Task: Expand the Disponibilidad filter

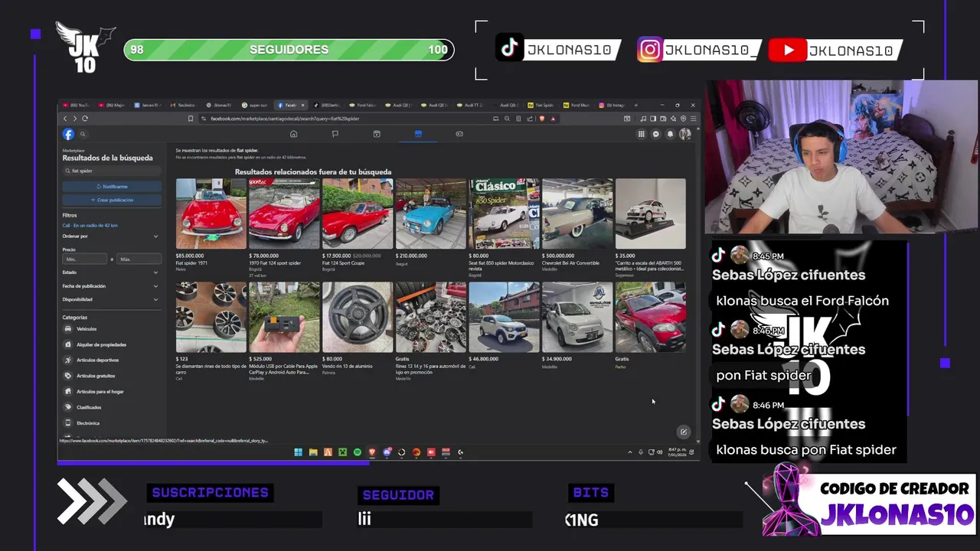Action: pos(112,300)
